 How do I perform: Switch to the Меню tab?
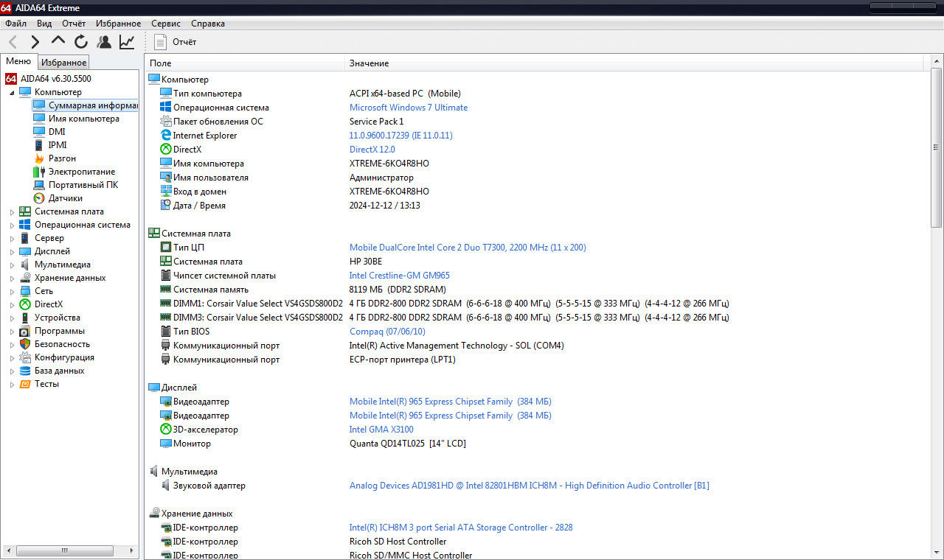point(18,62)
